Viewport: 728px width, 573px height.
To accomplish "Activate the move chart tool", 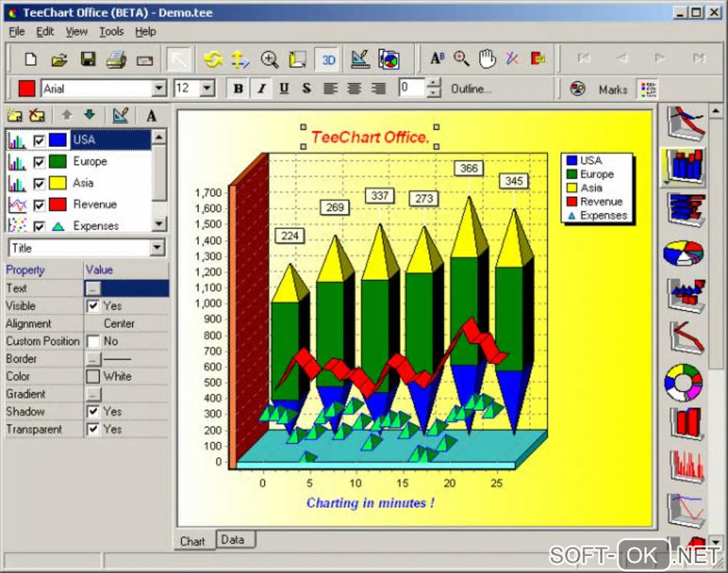I will (240, 59).
